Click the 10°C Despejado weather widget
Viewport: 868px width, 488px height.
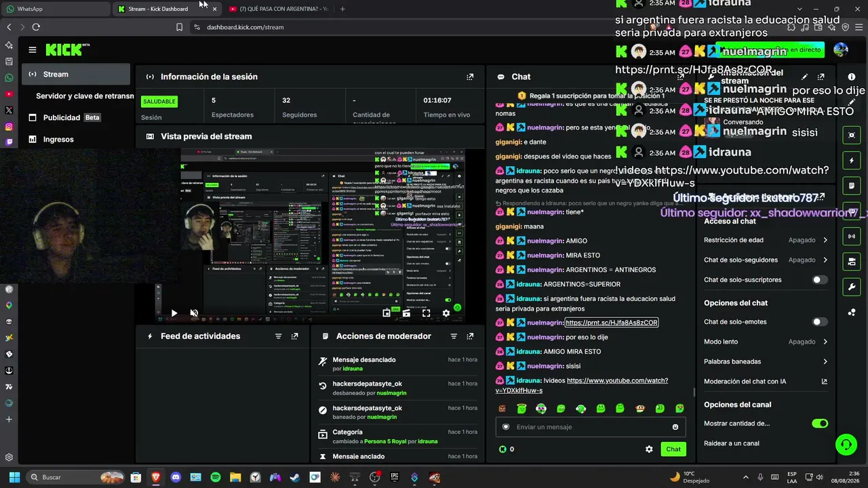(x=688, y=477)
